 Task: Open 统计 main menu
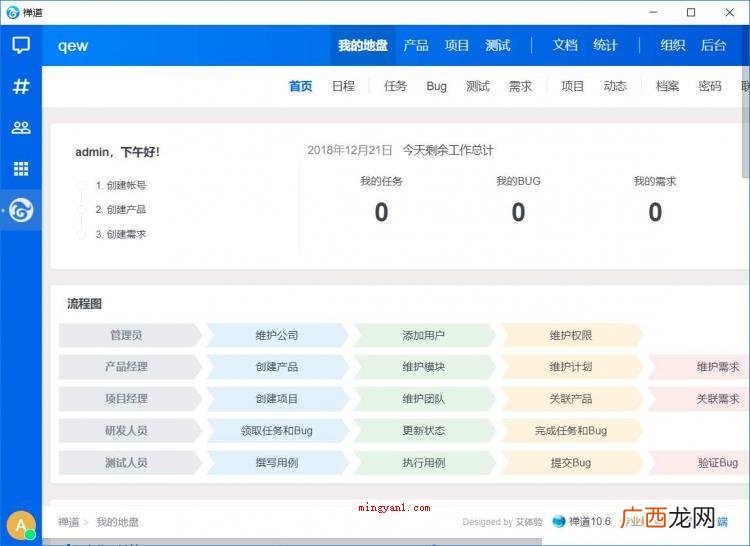click(x=606, y=45)
